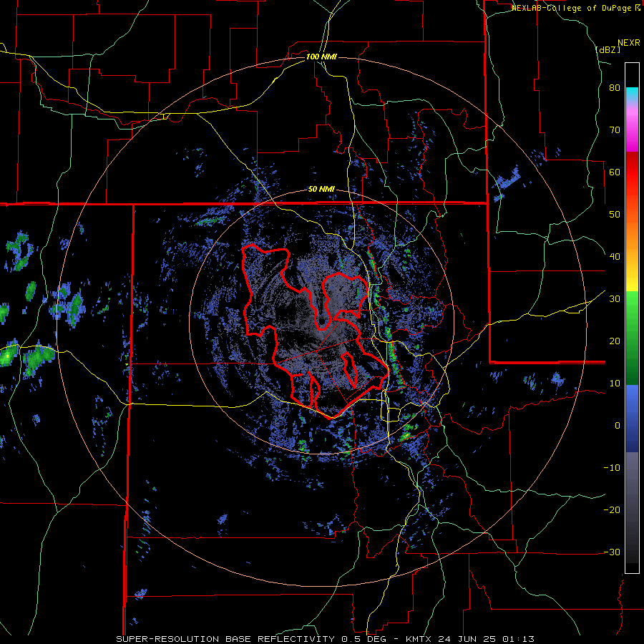Click the red band of the reflectivity color bar
This screenshot has width=644, height=644.
pos(632,172)
